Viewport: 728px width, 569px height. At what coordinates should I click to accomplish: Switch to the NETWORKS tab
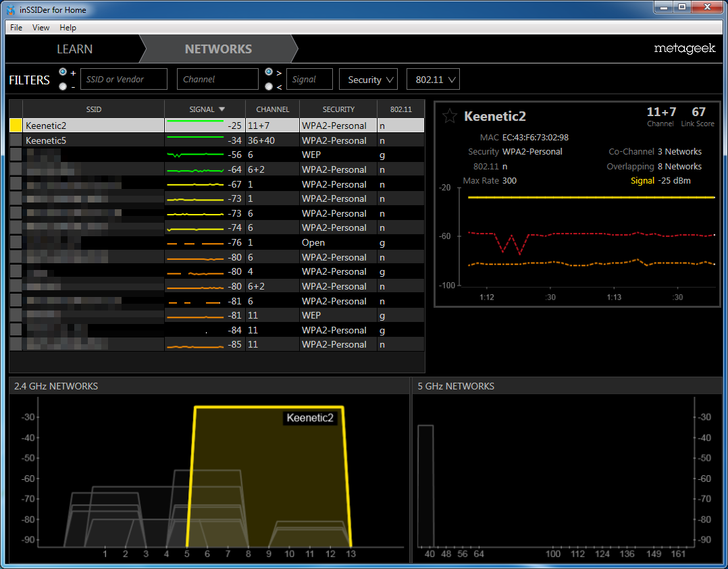click(x=218, y=49)
